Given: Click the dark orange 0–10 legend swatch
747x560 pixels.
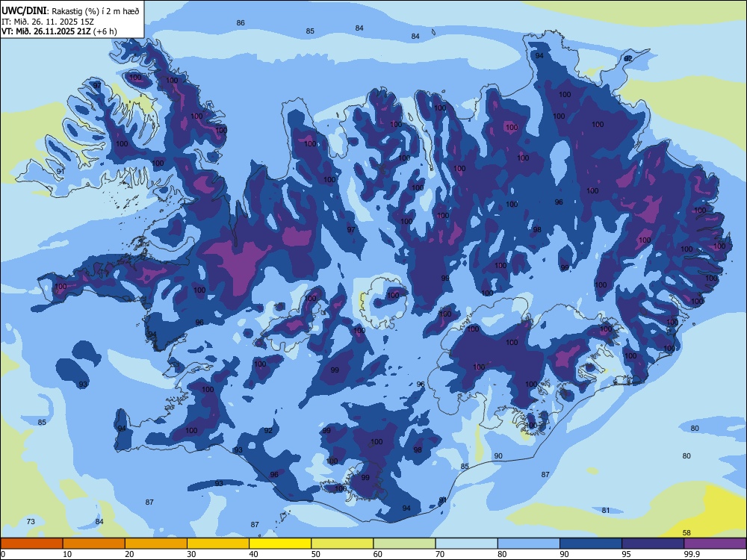Looking at the screenshot, I should 31,544.
